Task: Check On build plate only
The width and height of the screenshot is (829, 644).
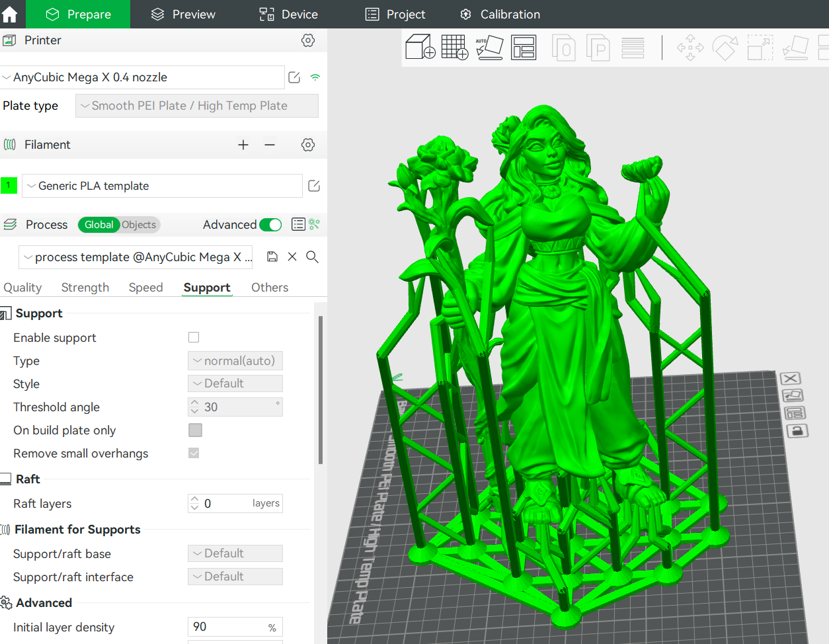Action: point(195,430)
